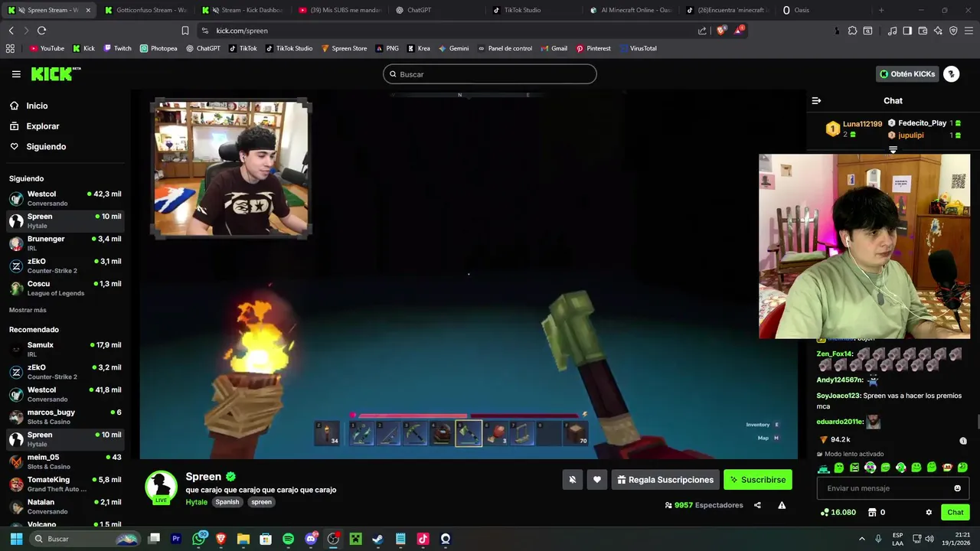Click Brave Rewards triangle icon
This screenshot has width=980, height=551.
click(x=739, y=31)
